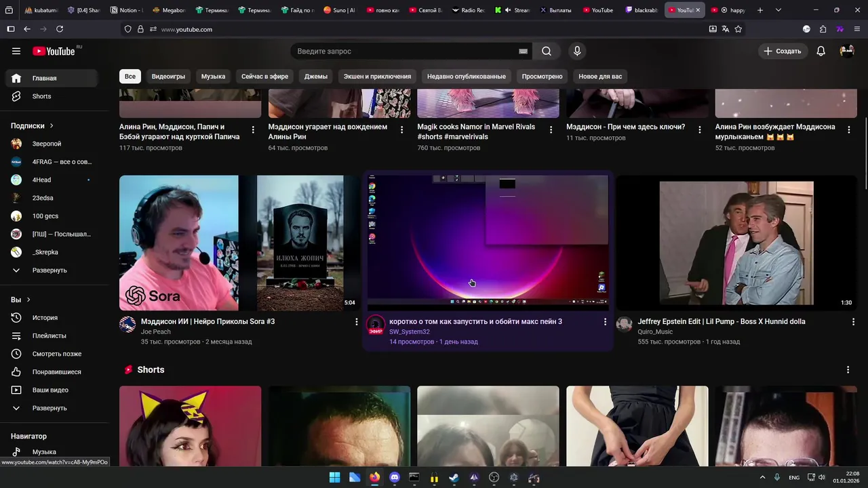The width and height of the screenshot is (868, 488).
Task: Open Joe Peach channel avatar
Action: click(127, 325)
